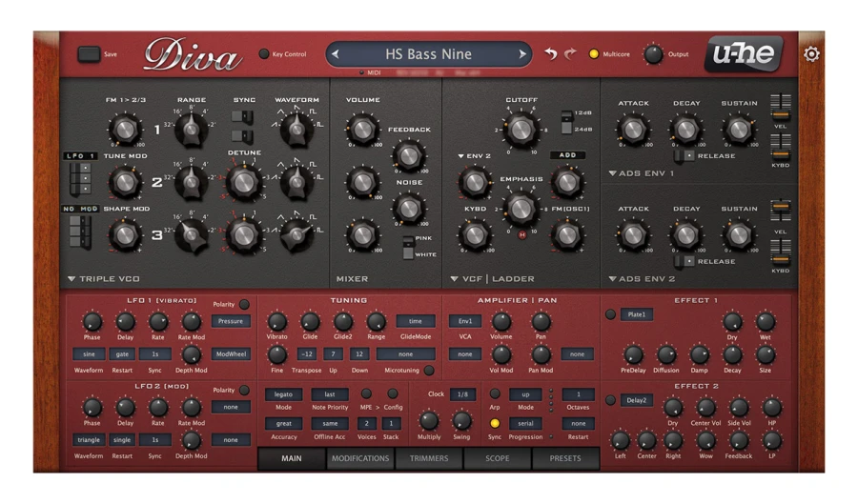This screenshot has width=858, height=504.
Task: Click the filter Cutoff knob
Action: [x=521, y=130]
